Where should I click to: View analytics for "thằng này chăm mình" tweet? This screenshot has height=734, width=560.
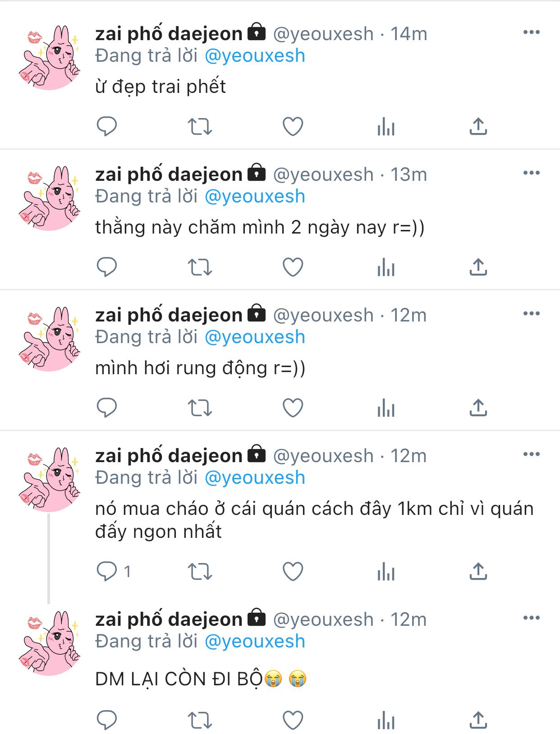click(386, 267)
